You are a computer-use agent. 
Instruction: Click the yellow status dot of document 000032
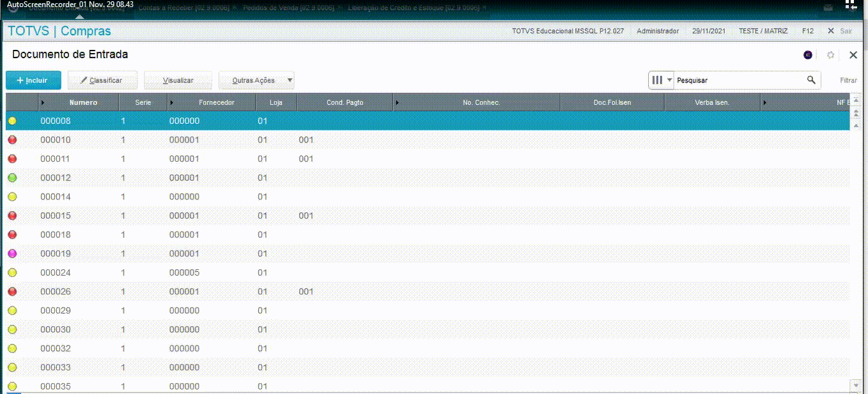coord(12,349)
